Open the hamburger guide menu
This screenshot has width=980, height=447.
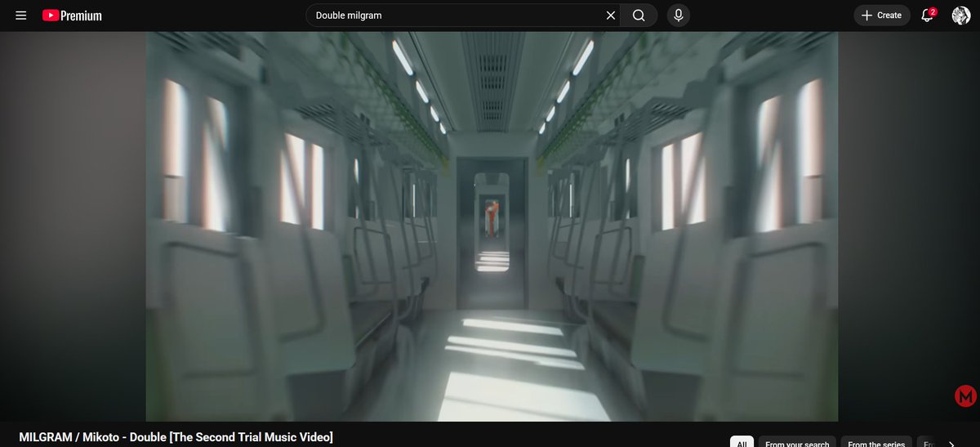(x=21, y=16)
